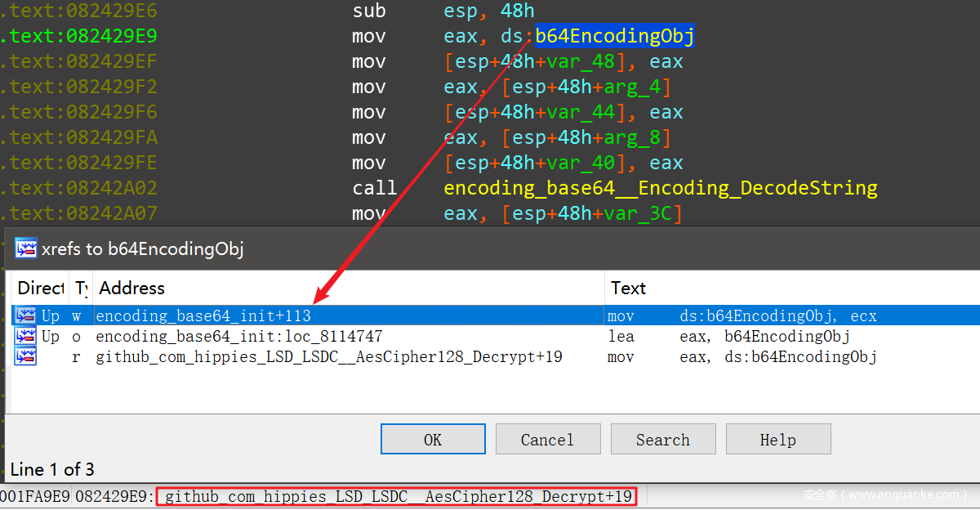980x510 pixels.
Task: Click the encoding_base64__Encoding_DecodeString call target
Action: 660,188
